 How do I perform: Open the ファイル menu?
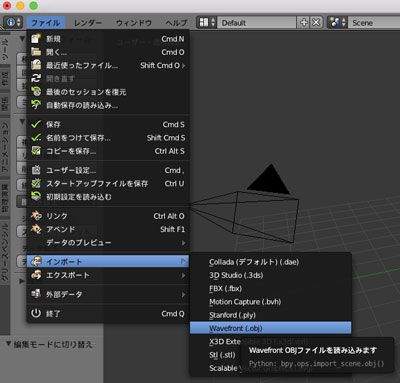[46, 23]
